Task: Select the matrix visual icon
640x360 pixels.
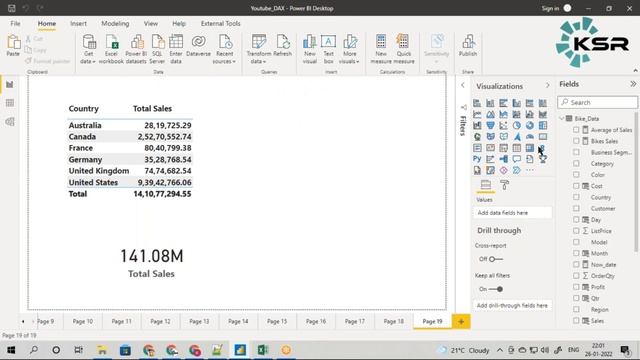Action: (x=530, y=148)
